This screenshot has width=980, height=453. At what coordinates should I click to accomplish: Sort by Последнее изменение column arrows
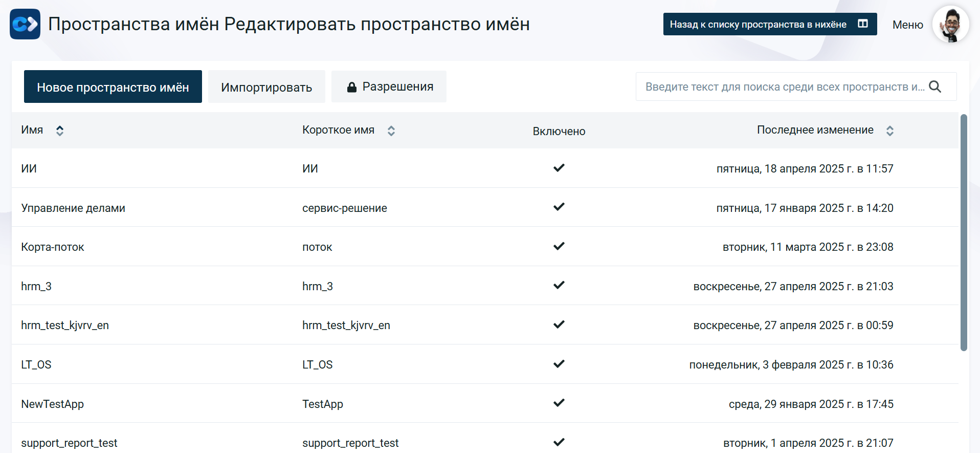[890, 131]
